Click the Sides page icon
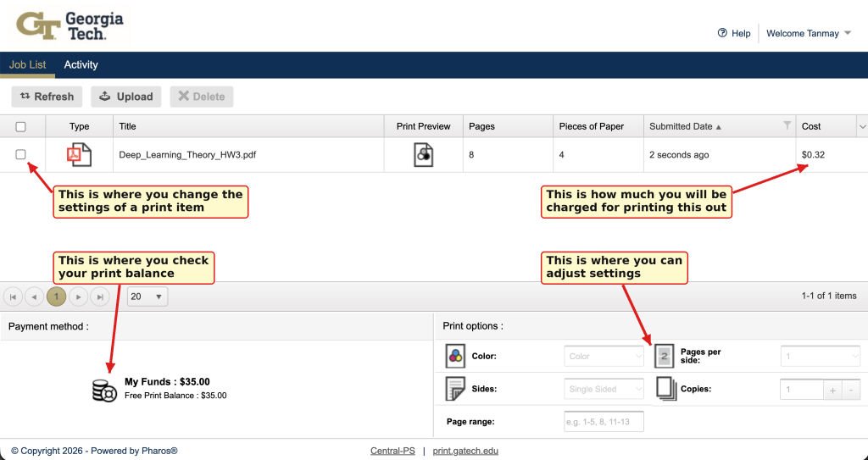This screenshot has height=460, width=868. tap(455, 389)
